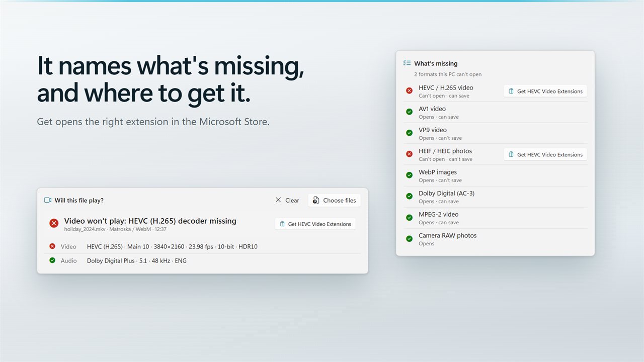The width and height of the screenshot is (644, 362).
Task: Get HEVC Video Extensions for HEIF / HEIC photos
Action: pos(545,154)
